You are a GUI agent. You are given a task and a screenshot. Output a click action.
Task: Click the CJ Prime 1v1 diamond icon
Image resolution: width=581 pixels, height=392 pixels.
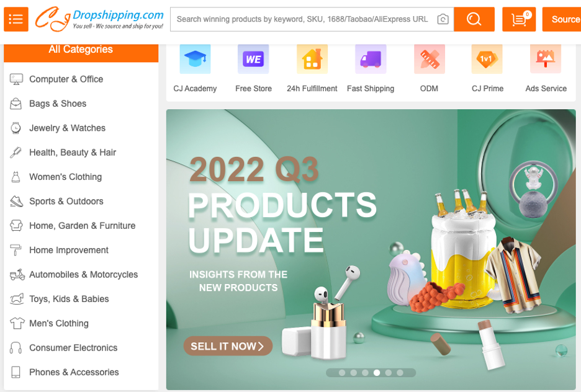[x=487, y=59]
